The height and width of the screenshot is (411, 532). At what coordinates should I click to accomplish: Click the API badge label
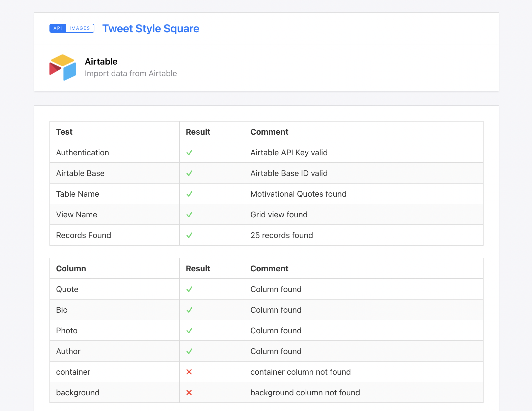[x=58, y=28]
